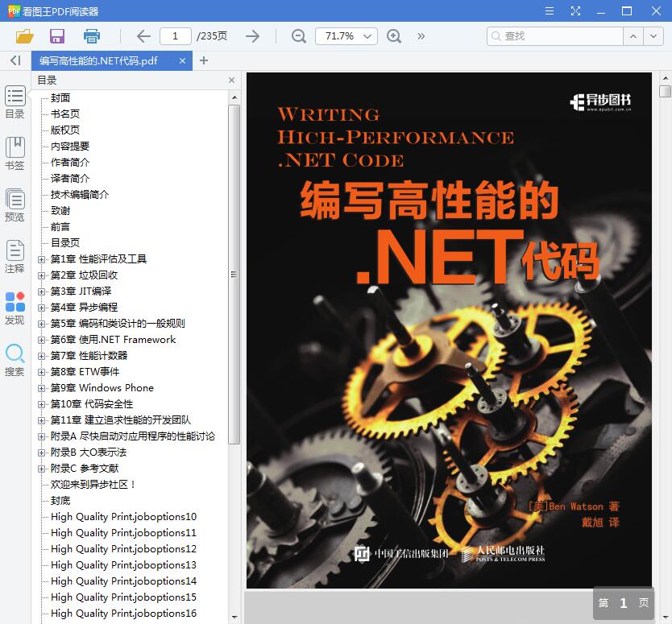This screenshot has height=624, width=672.
Task: Expand 附录A node in outline
Action: (x=41, y=437)
